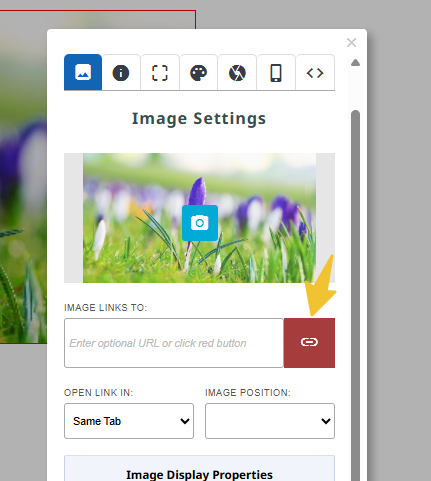Screen dimensions: 431x481
Task: Click the red link chain button
Action: point(309,343)
